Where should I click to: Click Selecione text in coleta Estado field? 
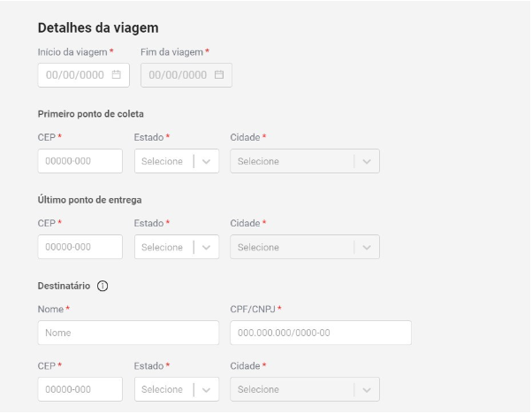point(162,161)
